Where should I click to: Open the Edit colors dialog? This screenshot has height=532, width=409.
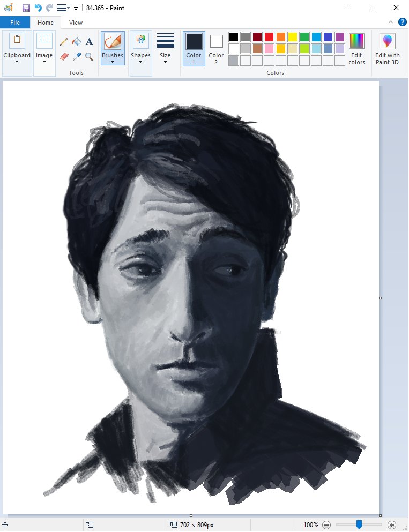click(356, 49)
